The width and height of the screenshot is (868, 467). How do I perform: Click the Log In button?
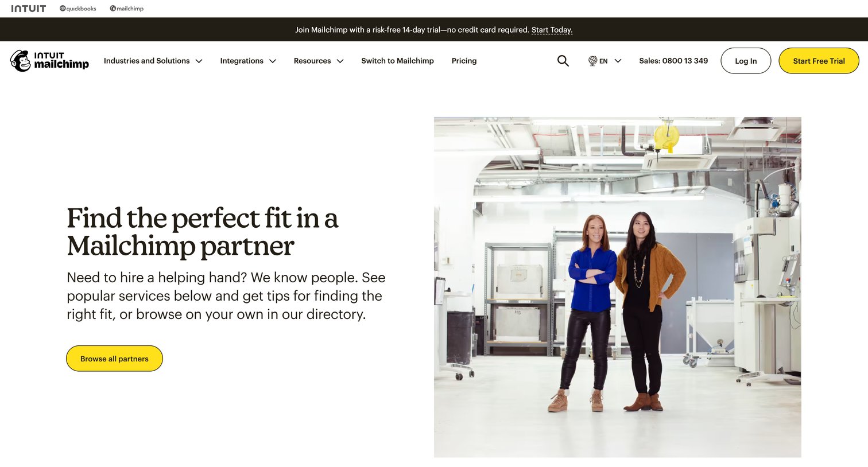click(x=746, y=61)
